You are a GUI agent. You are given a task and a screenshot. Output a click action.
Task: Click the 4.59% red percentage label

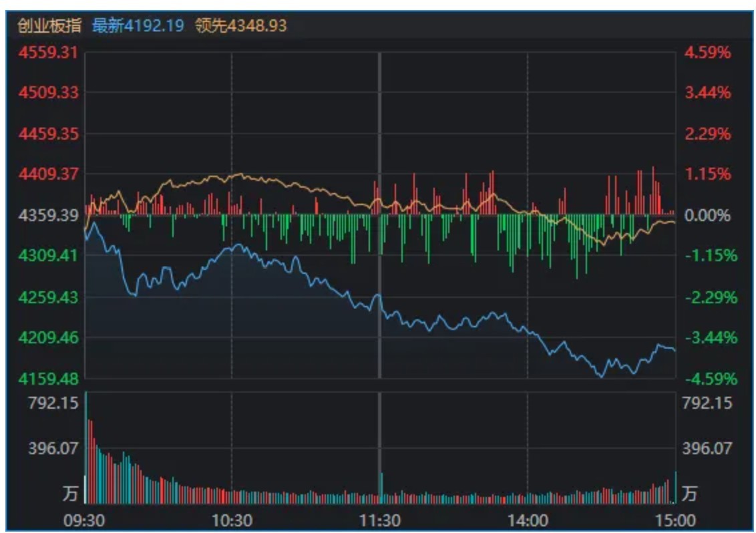pyautogui.click(x=708, y=52)
